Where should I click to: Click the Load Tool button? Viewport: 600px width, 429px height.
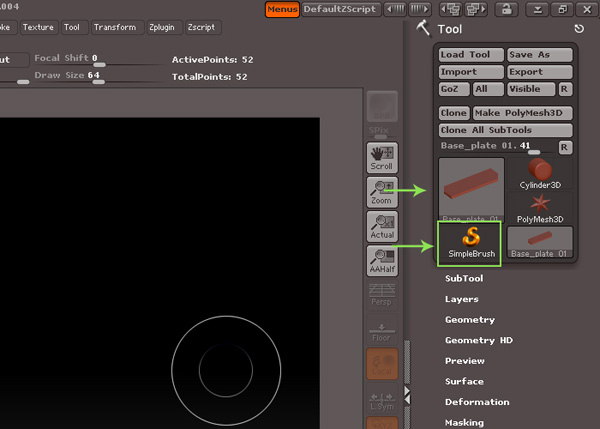[470, 55]
